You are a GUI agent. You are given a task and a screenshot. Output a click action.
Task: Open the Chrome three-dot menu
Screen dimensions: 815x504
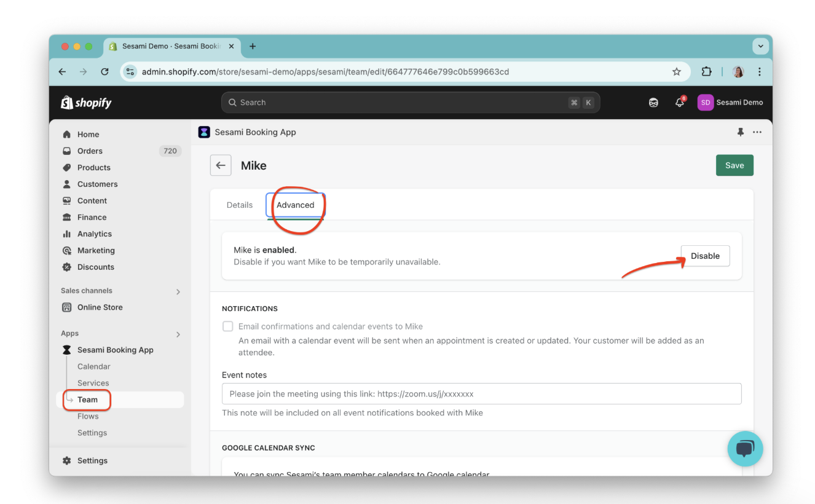click(760, 72)
